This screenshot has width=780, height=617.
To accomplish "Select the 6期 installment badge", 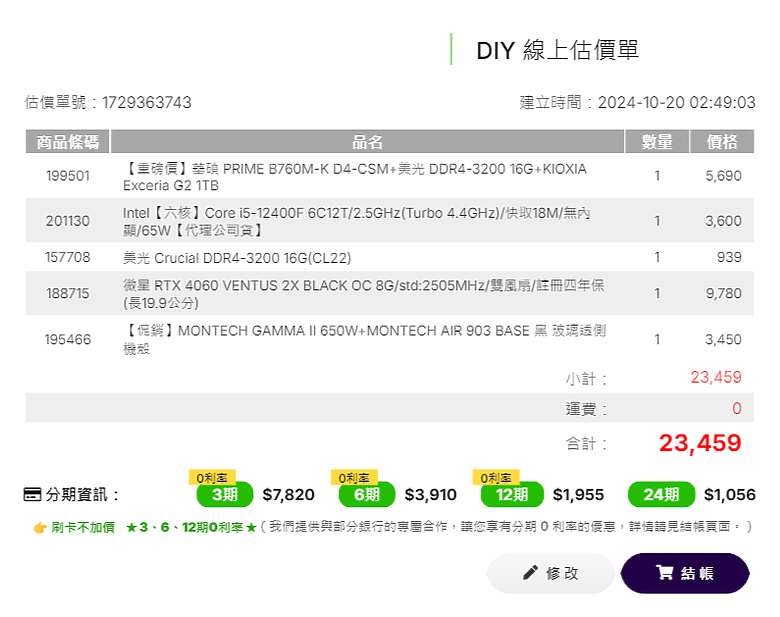I will pos(367,495).
